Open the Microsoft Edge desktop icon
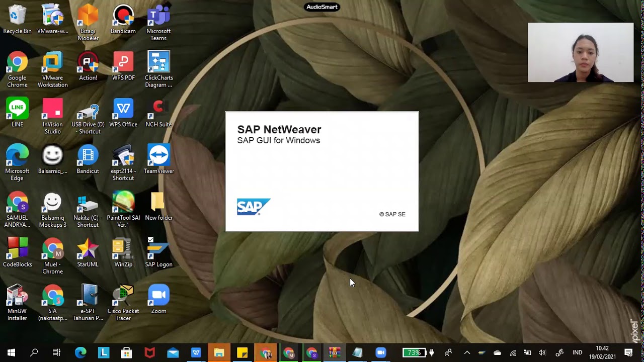 (x=17, y=163)
